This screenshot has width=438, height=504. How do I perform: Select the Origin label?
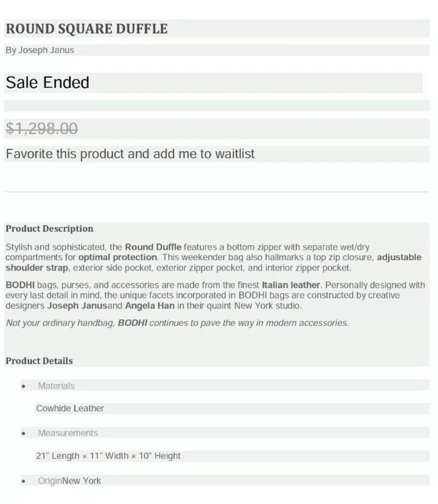[x=50, y=481]
